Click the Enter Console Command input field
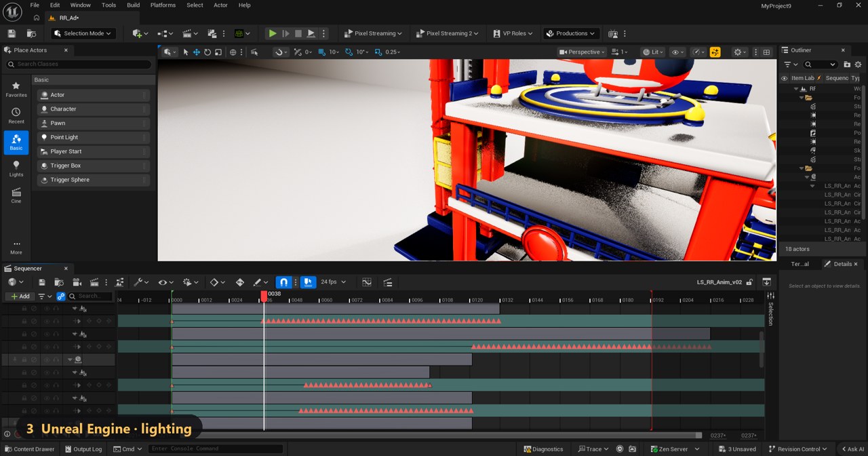This screenshot has width=868, height=456. click(x=216, y=449)
